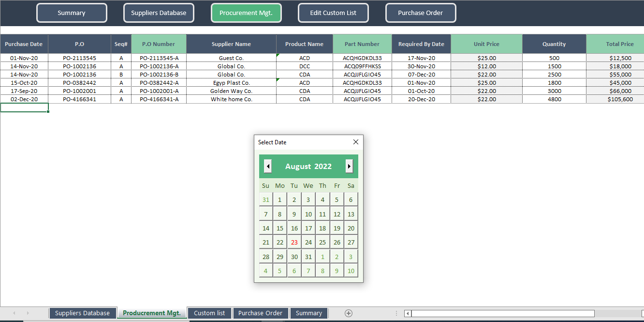
Task: Click the Suppliers Database navigation button
Action: (x=159, y=13)
